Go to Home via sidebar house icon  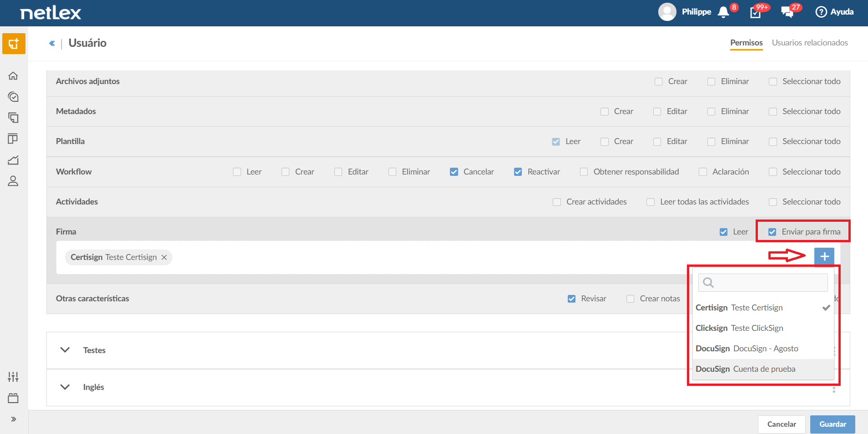pyautogui.click(x=13, y=76)
